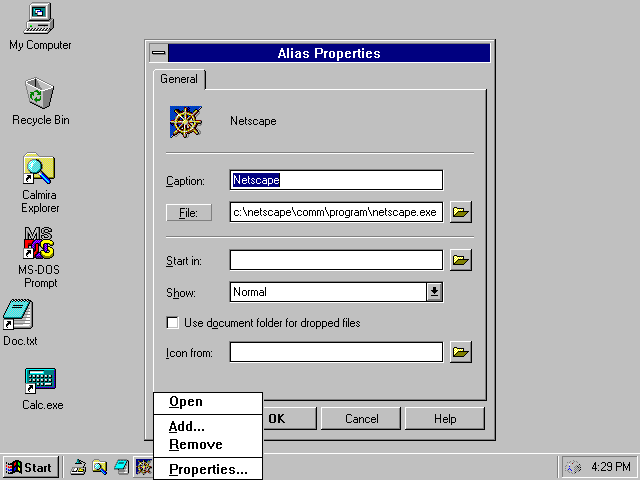Switch to the General tab
Screen dimensions: 640x480
tap(179, 79)
